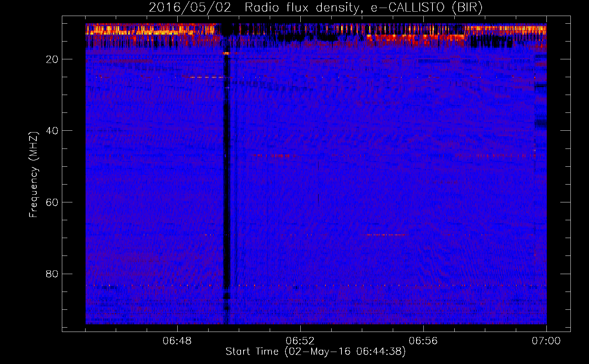The height and width of the screenshot is (364, 589).
Task: Click the bright yellow-red emission band at top left
Action: point(153,29)
